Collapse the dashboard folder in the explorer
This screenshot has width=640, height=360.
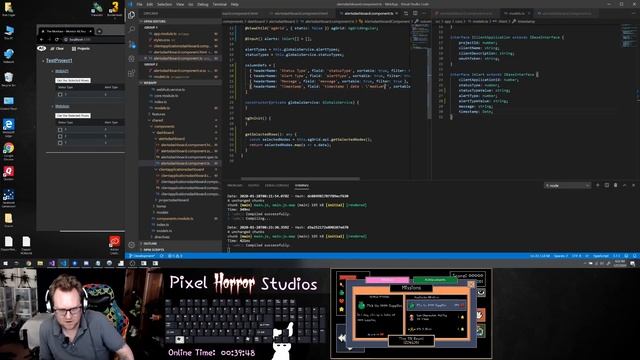click(165, 133)
